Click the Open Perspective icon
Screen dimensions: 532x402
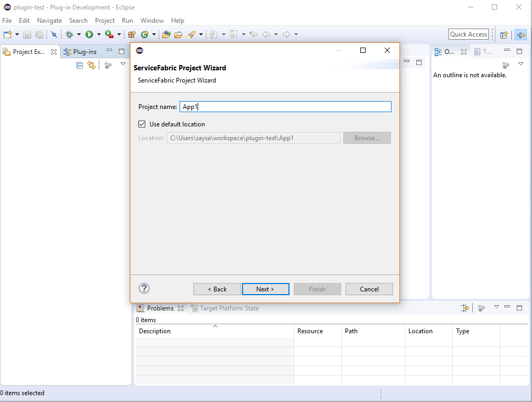[504, 34]
